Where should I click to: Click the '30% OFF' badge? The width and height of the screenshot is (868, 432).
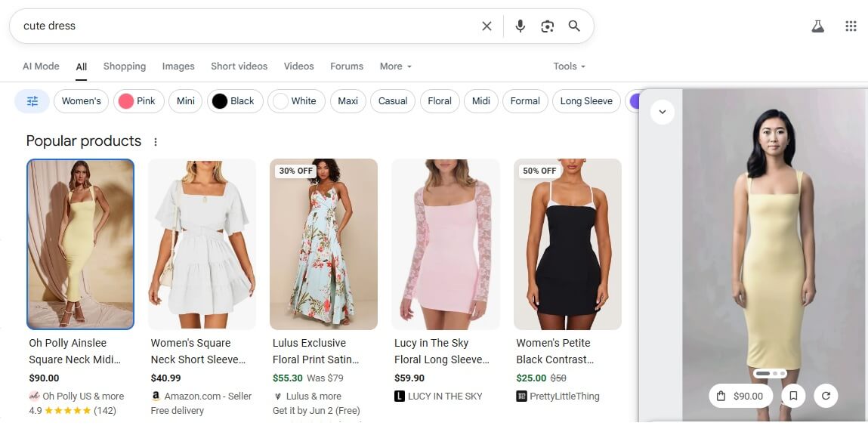(x=295, y=171)
